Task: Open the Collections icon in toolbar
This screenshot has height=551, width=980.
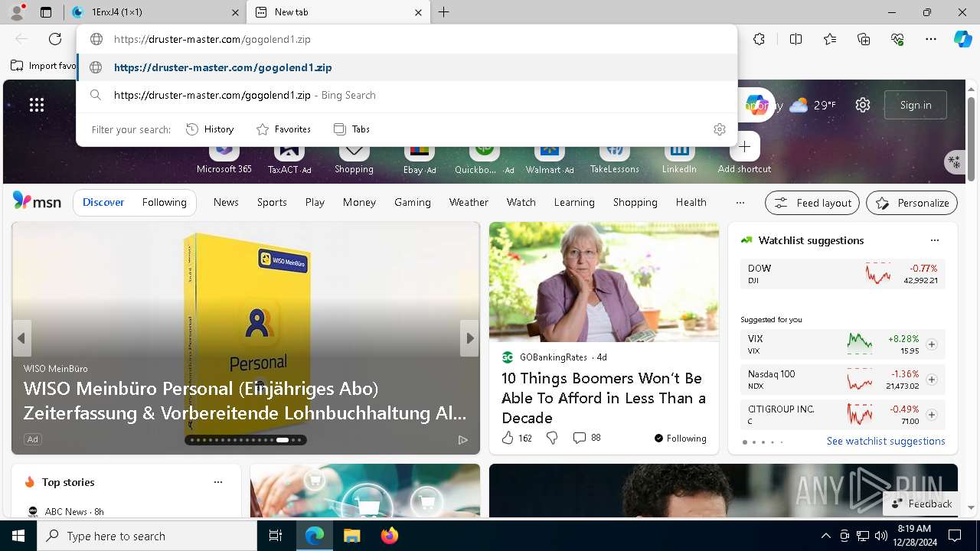Action: (x=864, y=39)
